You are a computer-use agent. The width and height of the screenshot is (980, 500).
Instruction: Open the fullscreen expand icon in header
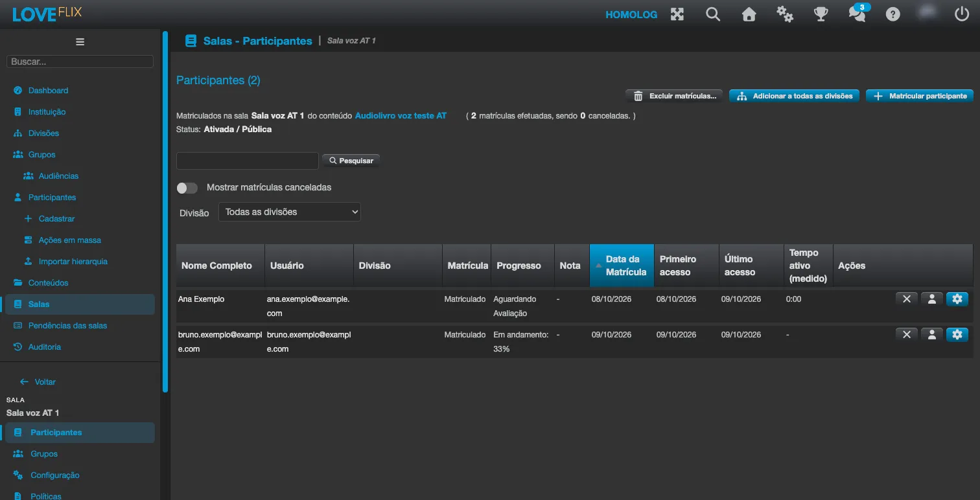tap(677, 14)
